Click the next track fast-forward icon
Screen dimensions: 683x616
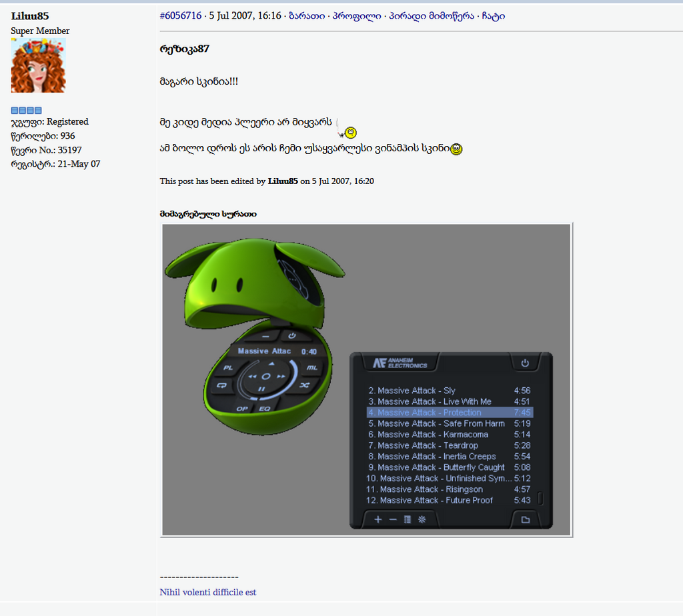tap(281, 377)
